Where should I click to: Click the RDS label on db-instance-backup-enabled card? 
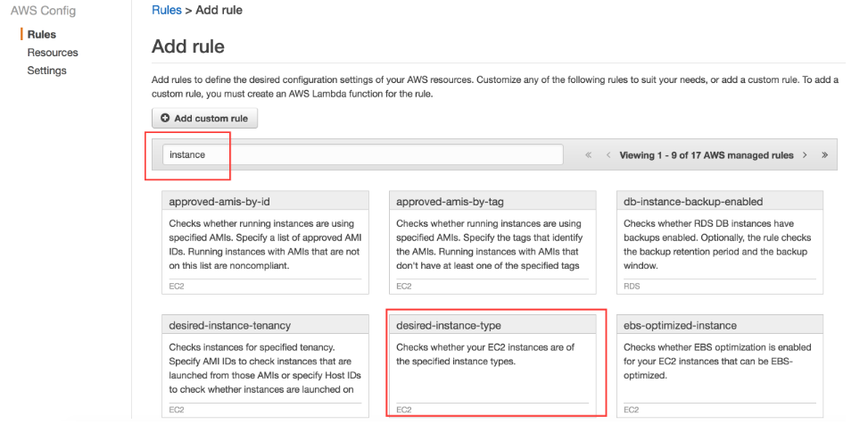point(631,287)
